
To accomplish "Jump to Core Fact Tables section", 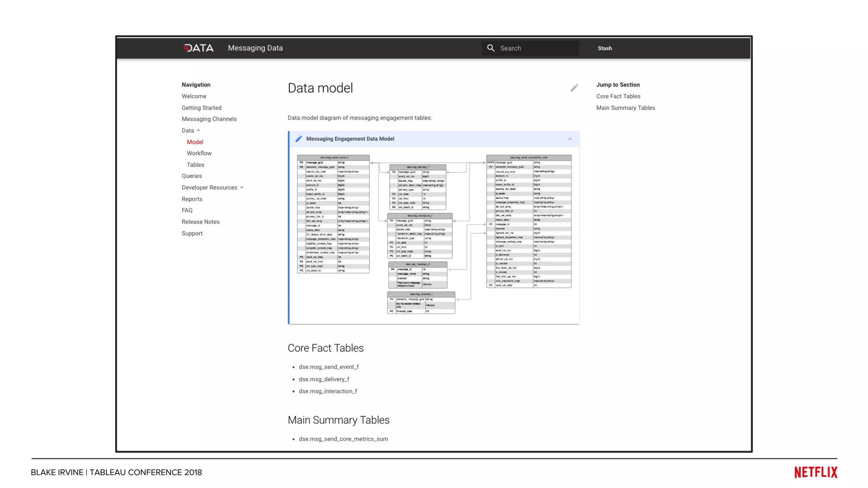I will tap(618, 96).
